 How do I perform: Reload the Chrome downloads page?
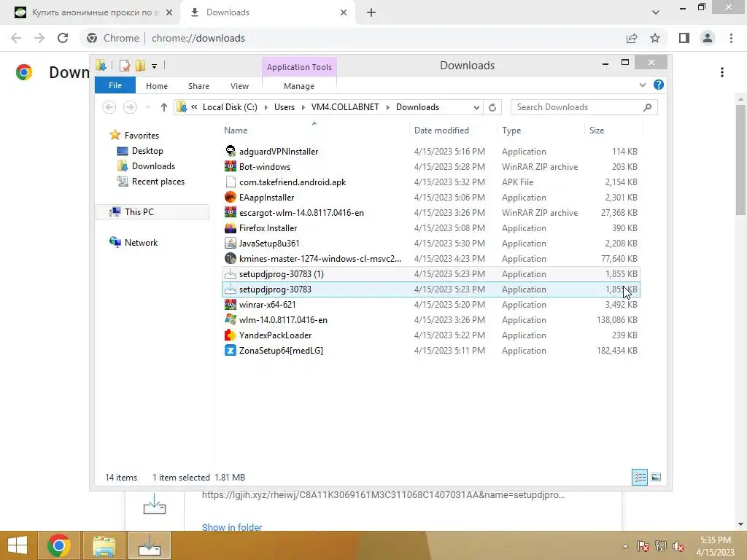click(x=63, y=38)
